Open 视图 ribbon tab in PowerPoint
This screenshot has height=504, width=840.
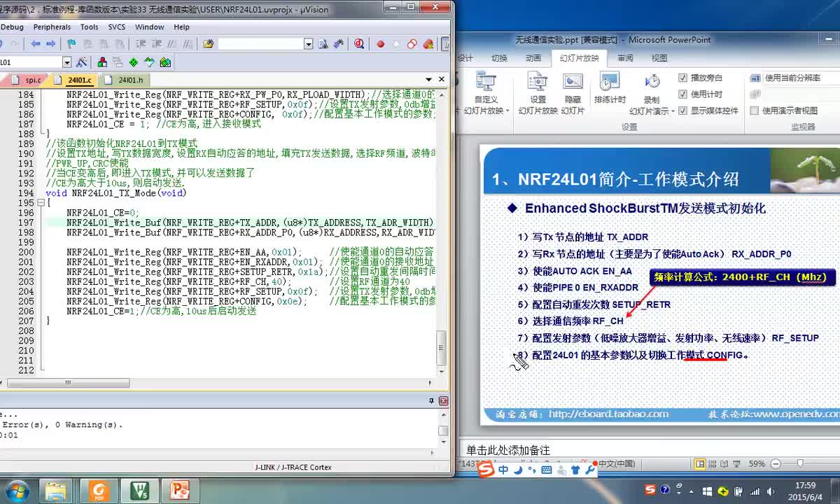(659, 58)
